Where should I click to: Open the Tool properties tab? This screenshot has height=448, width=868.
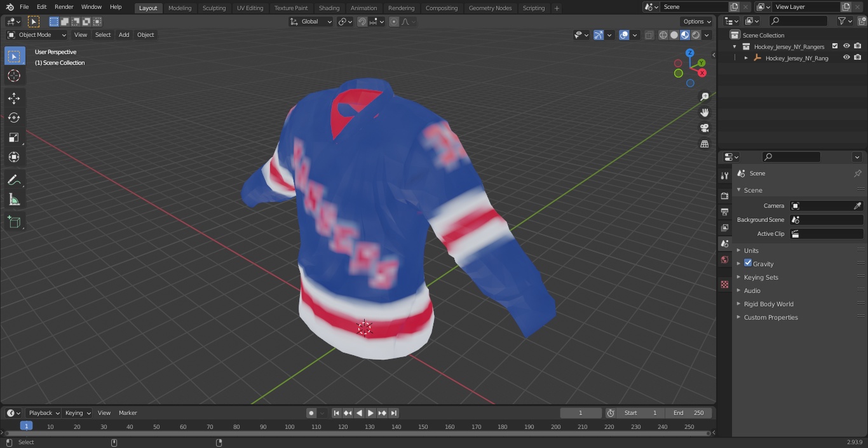coord(724,175)
